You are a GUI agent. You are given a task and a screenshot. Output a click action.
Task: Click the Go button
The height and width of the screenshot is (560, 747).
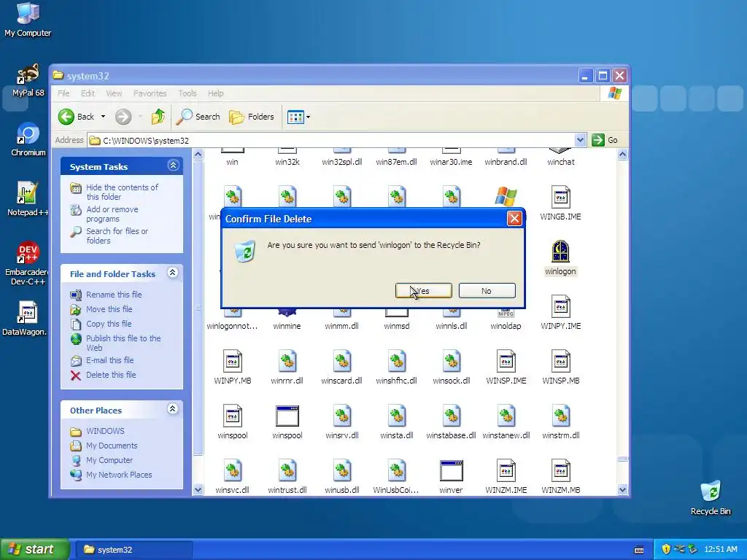605,140
